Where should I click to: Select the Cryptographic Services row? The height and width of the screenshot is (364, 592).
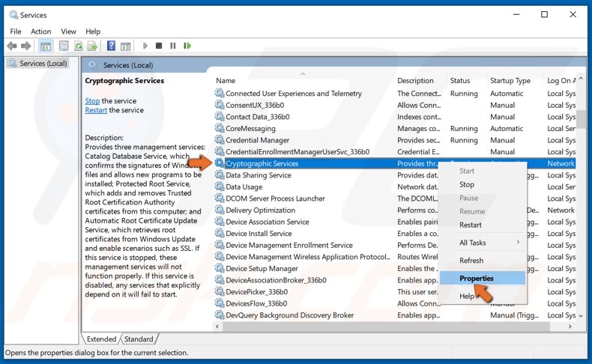[395, 163]
